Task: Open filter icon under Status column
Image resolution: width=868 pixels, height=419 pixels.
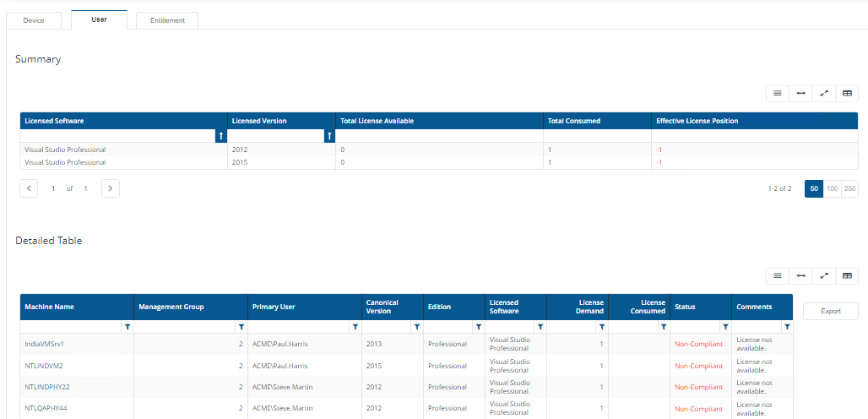Action: (x=725, y=327)
